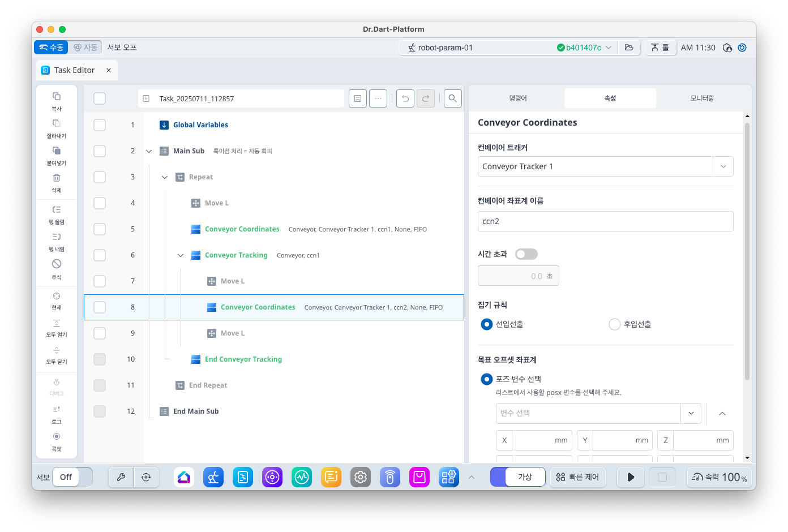This screenshot has width=788, height=532.
Task: Click the copy (복사) icon in sidebar
Action: tap(57, 97)
